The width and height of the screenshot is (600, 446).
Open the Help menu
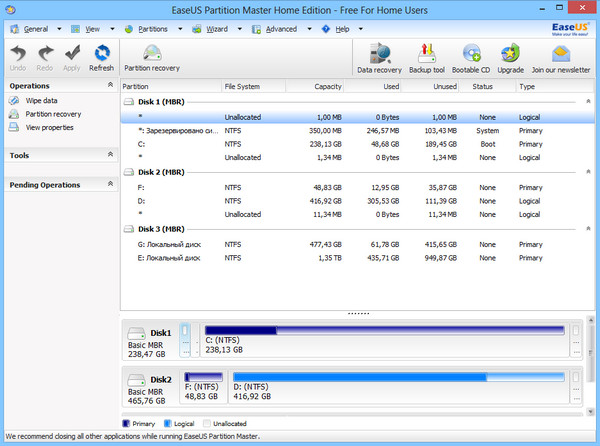pyautogui.click(x=342, y=29)
